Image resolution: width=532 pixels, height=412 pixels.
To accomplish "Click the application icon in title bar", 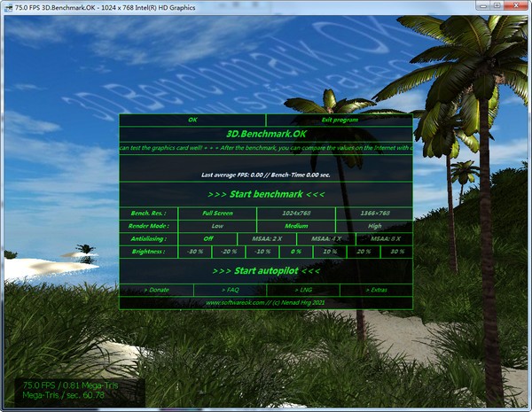I will (x=9, y=7).
